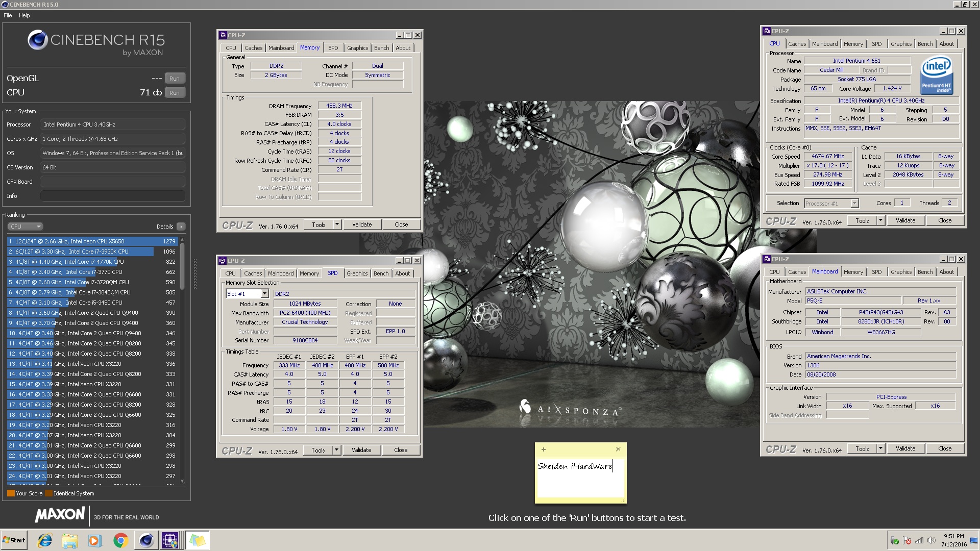Screen dimensions: 980x551
Task: Click the empty Info field in Your System
Action: coord(112,196)
